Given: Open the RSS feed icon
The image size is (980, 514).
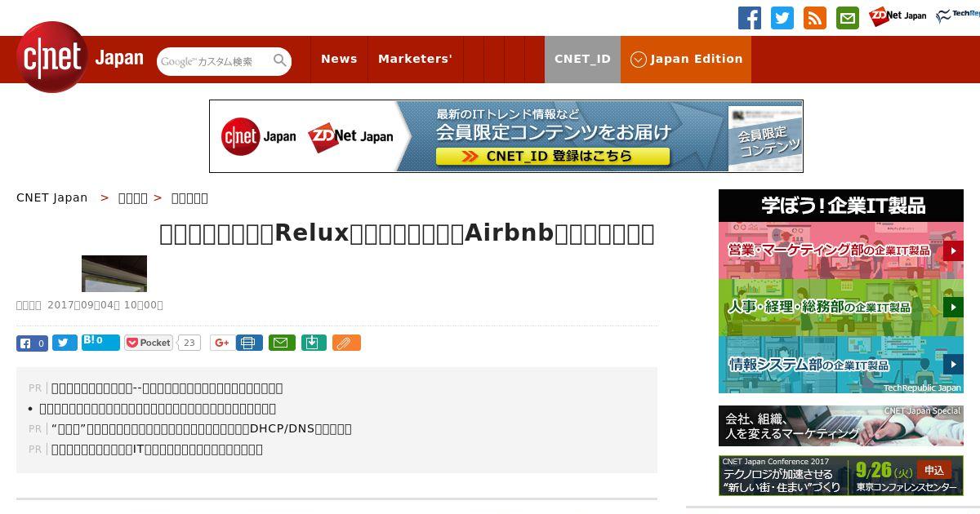Looking at the screenshot, I should [815, 18].
